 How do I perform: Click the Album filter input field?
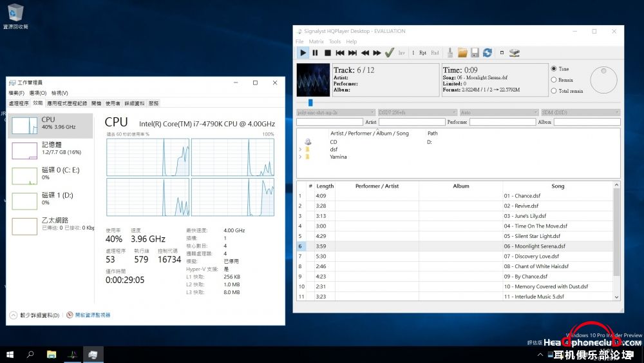click(x=587, y=122)
